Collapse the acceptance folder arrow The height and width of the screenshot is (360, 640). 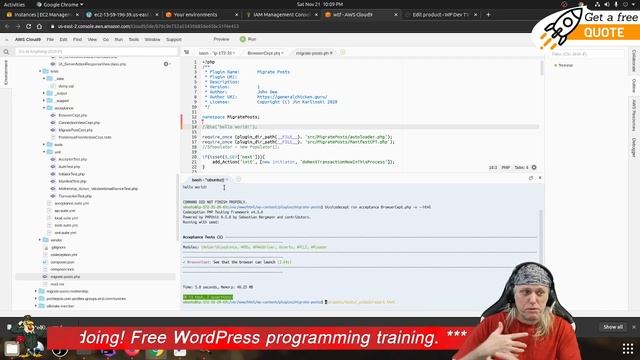point(44,108)
